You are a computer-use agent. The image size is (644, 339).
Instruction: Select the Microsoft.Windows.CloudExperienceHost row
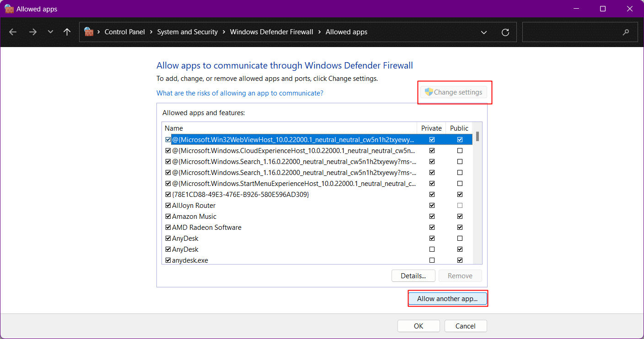(294, 151)
